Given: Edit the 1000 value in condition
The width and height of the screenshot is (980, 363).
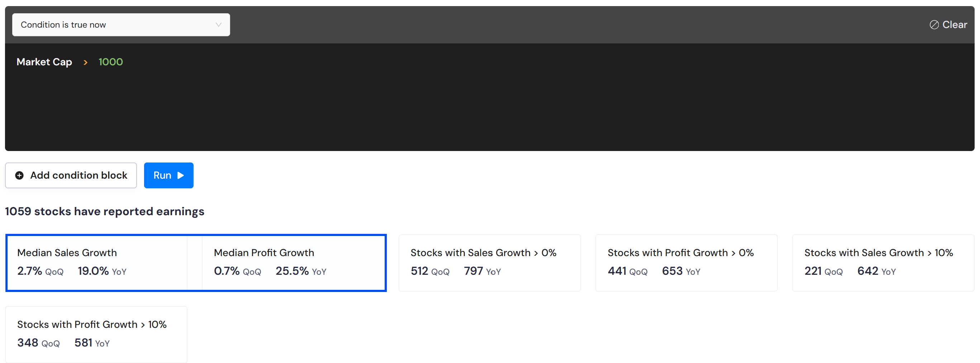Looking at the screenshot, I should (111, 62).
